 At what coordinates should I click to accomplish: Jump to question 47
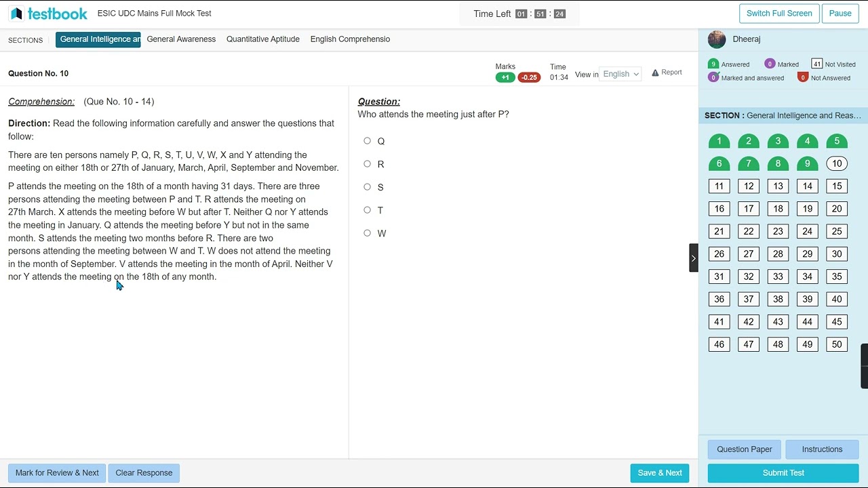click(749, 344)
